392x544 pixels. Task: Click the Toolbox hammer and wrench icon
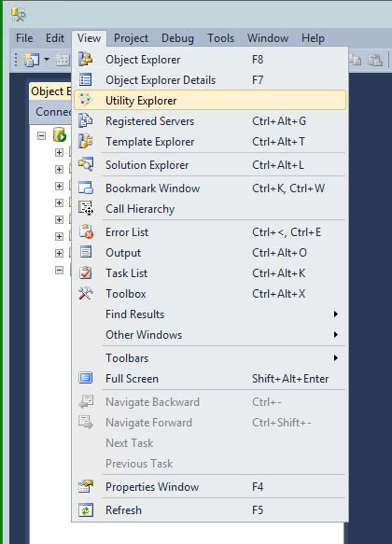(86, 294)
